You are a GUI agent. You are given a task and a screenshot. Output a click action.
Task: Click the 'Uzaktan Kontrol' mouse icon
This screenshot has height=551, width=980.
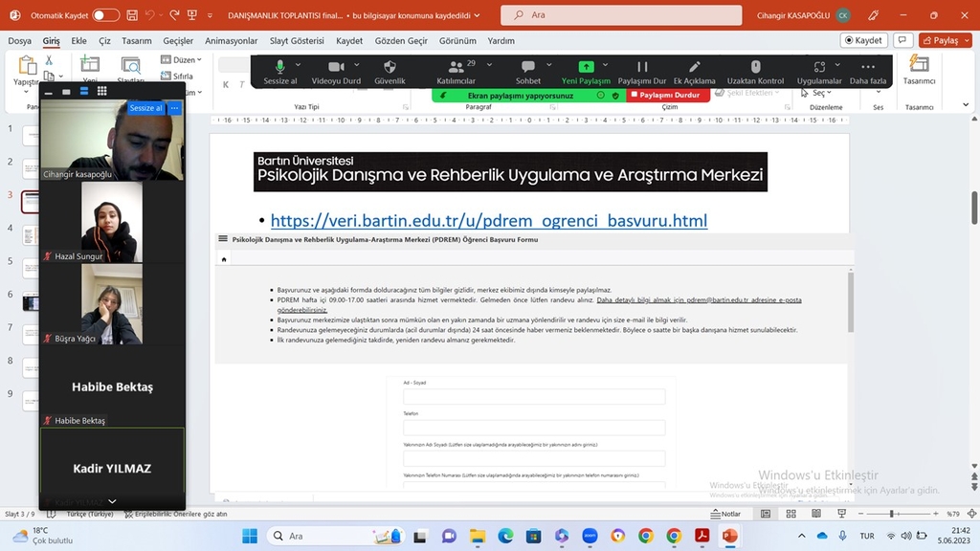[755, 67]
